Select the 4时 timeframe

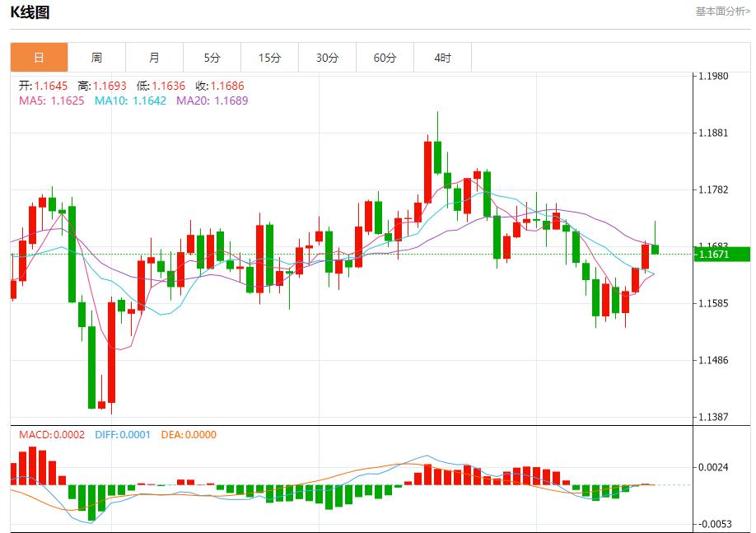click(x=441, y=57)
